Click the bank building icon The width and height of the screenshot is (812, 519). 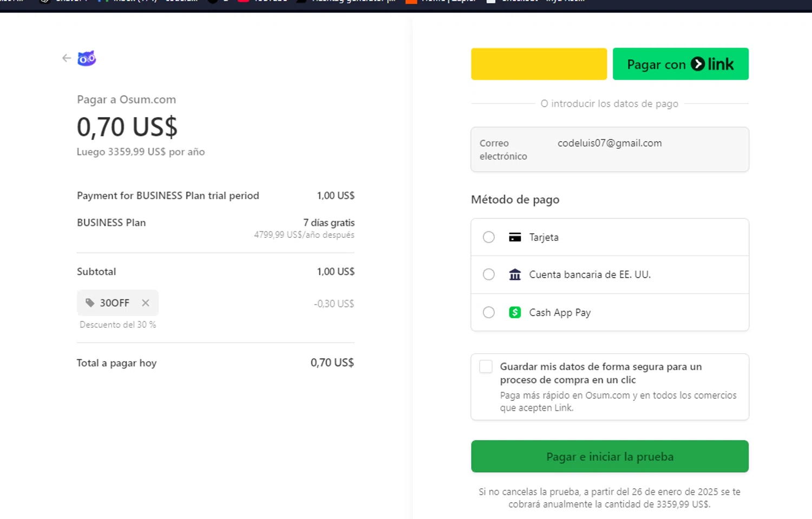coord(515,275)
